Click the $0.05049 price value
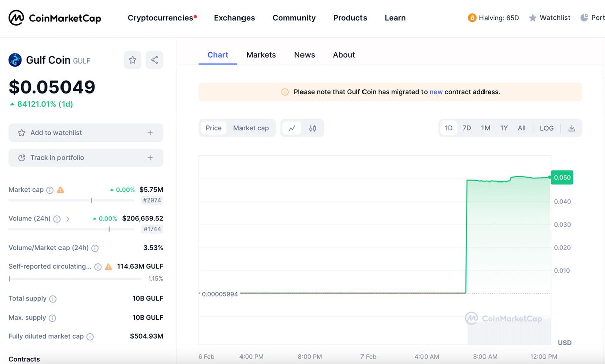The image size is (605, 364). click(x=52, y=87)
